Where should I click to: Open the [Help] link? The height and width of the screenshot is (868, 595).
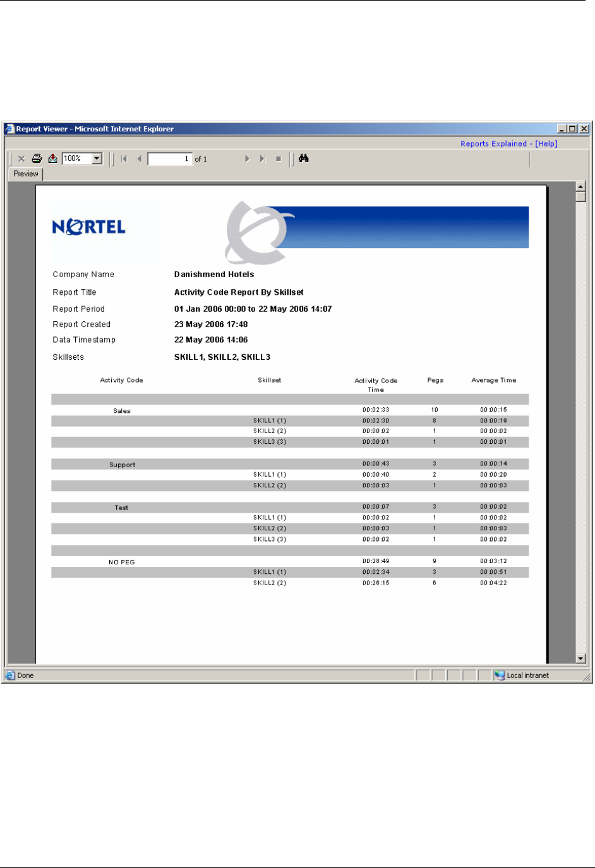(546, 144)
